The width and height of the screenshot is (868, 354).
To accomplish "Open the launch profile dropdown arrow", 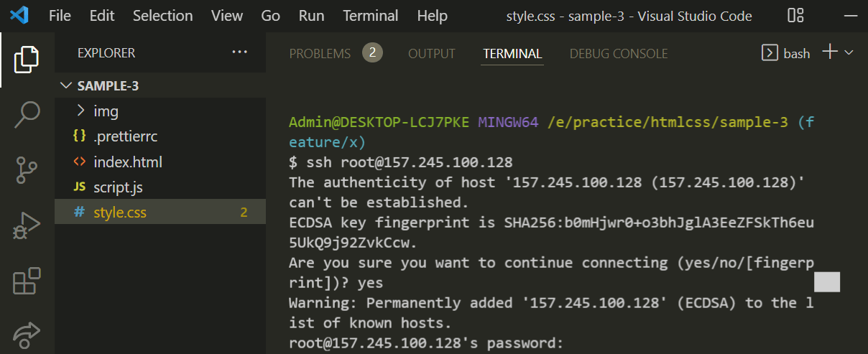I will click(x=849, y=53).
